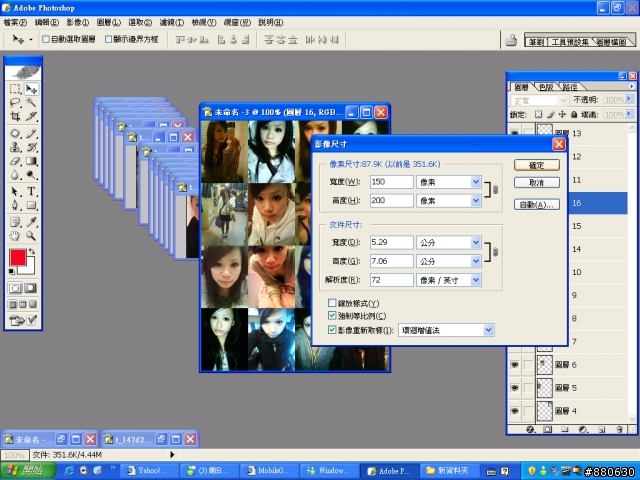640x480 pixels.
Task: Click the red foreground color swatch
Action: tap(18, 258)
